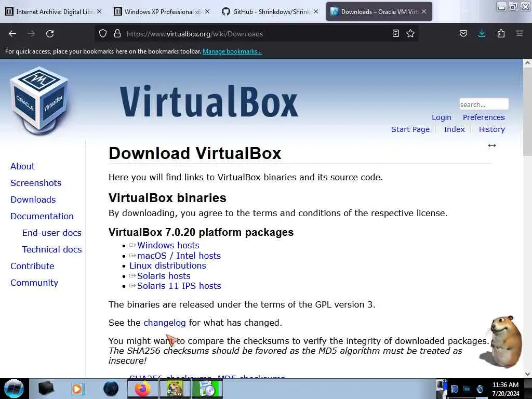Click the VirtualBox cube logo
532x399 pixels.
point(40,100)
